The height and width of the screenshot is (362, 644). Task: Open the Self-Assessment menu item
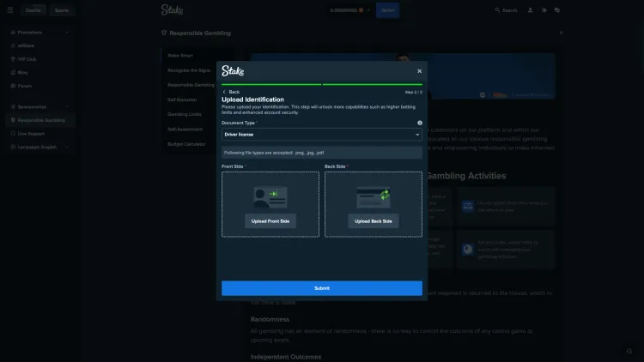[185, 129]
